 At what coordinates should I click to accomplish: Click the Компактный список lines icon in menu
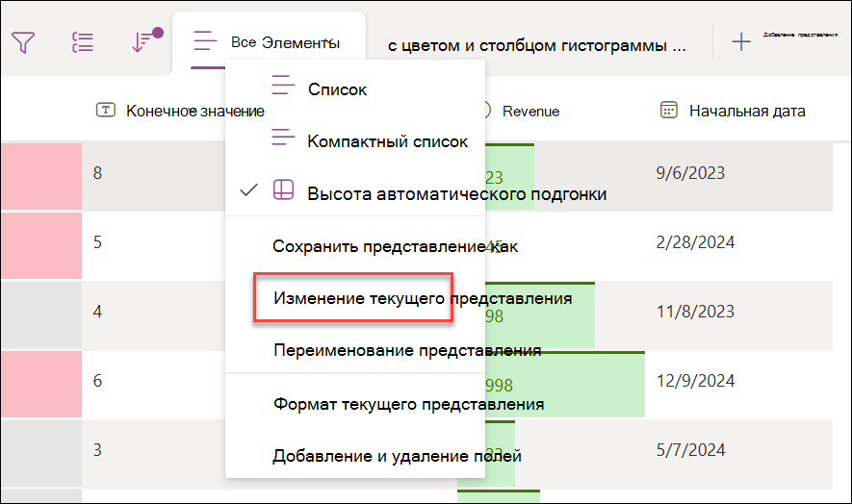pos(283,137)
